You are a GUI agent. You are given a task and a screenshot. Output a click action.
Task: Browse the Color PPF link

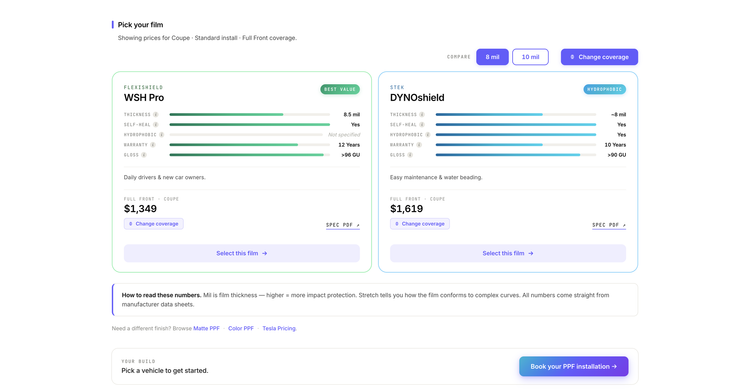(241, 328)
